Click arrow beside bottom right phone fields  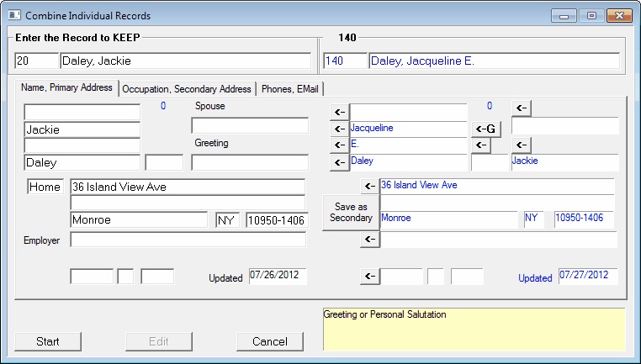(x=370, y=277)
